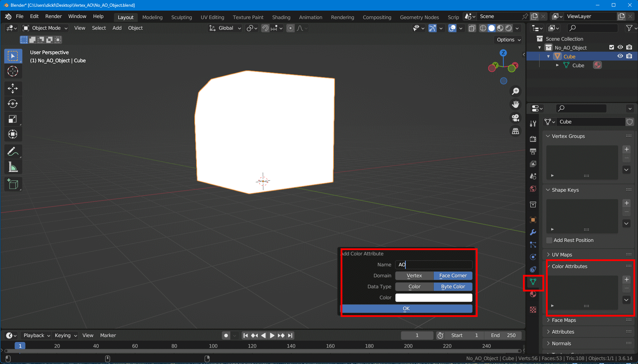638x364 pixels.
Task: Add a new vertex group plus button
Action: tap(626, 149)
